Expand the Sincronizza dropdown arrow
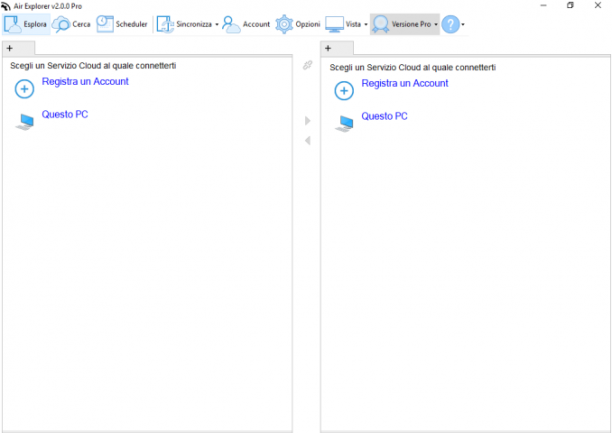This screenshot has height=433, width=612. 217,25
